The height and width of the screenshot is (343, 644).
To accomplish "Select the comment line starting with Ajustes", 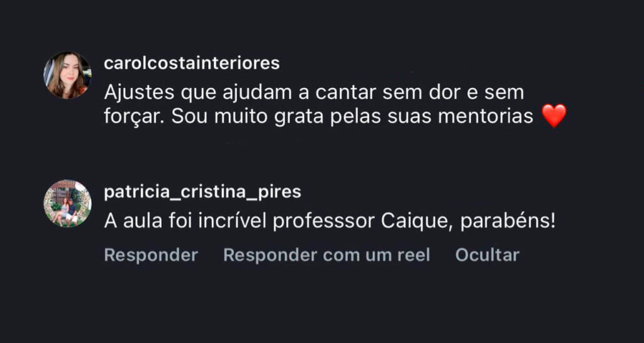I will pyautogui.click(x=314, y=93).
